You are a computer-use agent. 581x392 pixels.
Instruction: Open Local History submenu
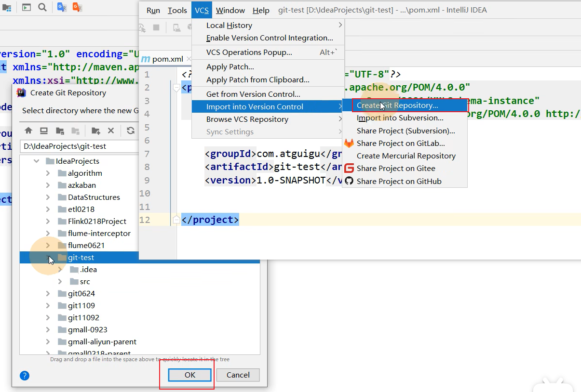(268, 26)
